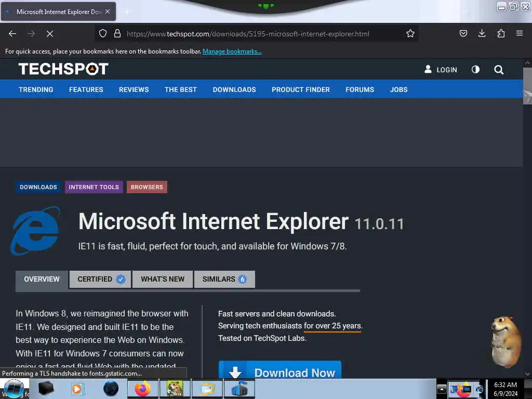Viewport: 532px width, 399px height.
Task: Open the black box taskbar icon
Action: pyautogui.click(x=46, y=389)
